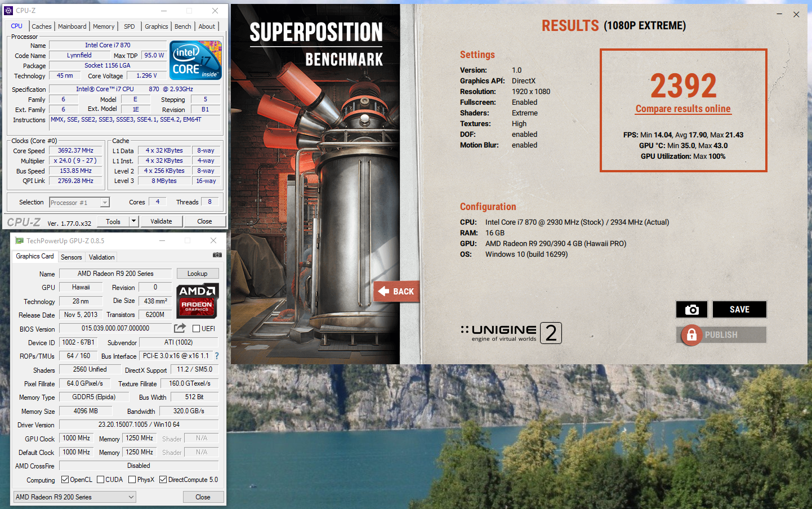This screenshot has height=509, width=812.
Task: Click the Device ID value 1002 - 67B1
Action: tap(78, 342)
